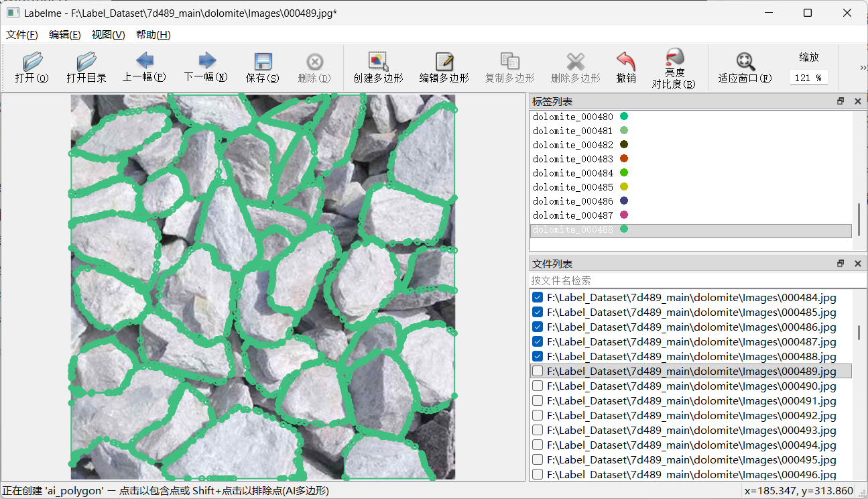868x499 pixels.
Task: Open a new image file
Action: pyautogui.click(x=31, y=67)
